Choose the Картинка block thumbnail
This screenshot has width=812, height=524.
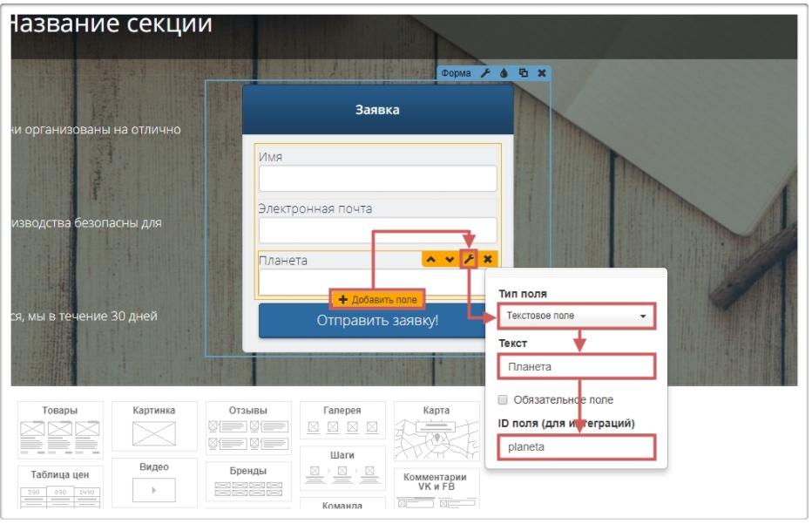tap(154, 427)
